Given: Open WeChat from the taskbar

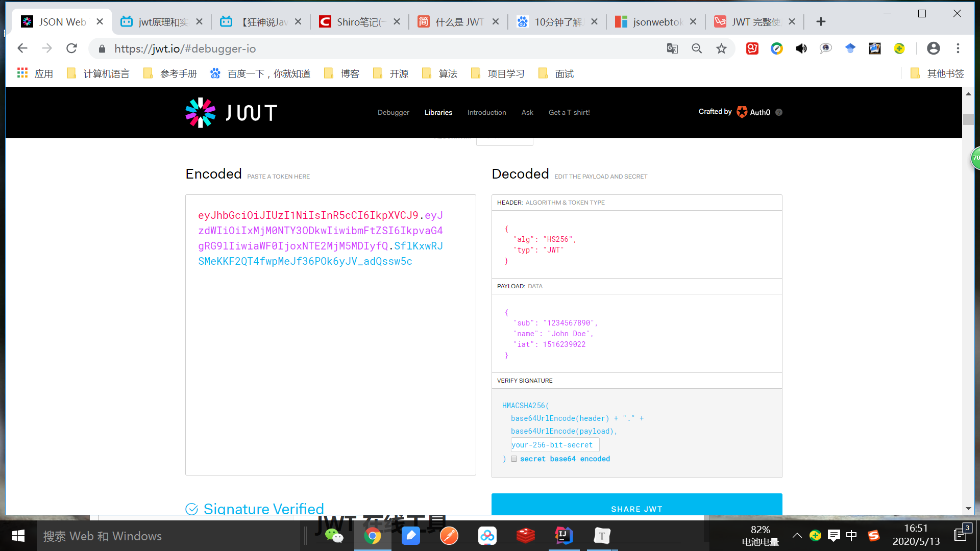Looking at the screenshot, I should tap(334, 536).
